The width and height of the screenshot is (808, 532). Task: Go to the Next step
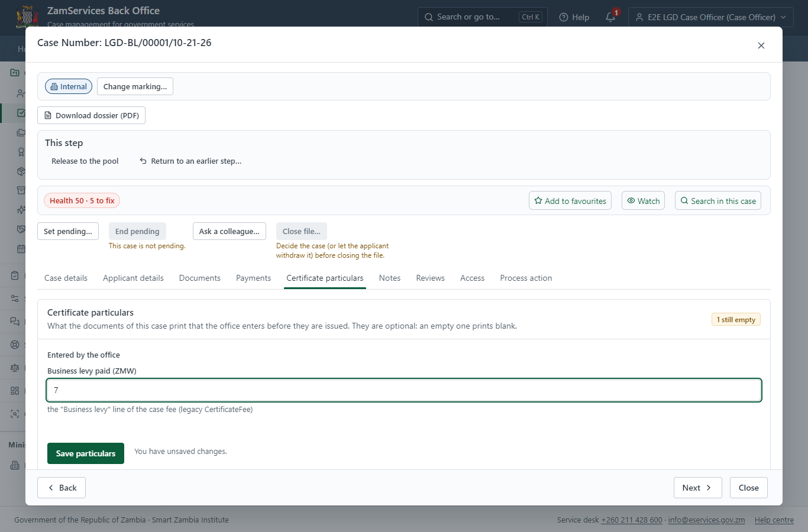[x=698, y=488]
